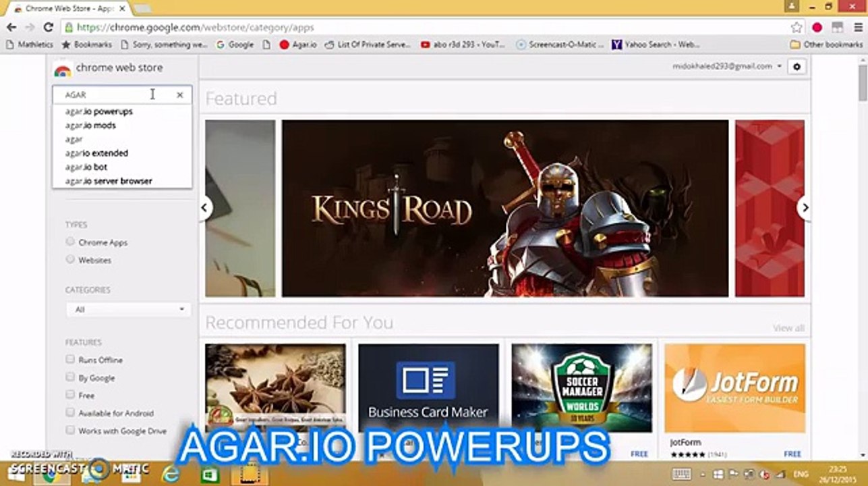The height and width of the screenshot is (486, 868).
Task: Click the bookmark star in address bar
Action: 797,28
